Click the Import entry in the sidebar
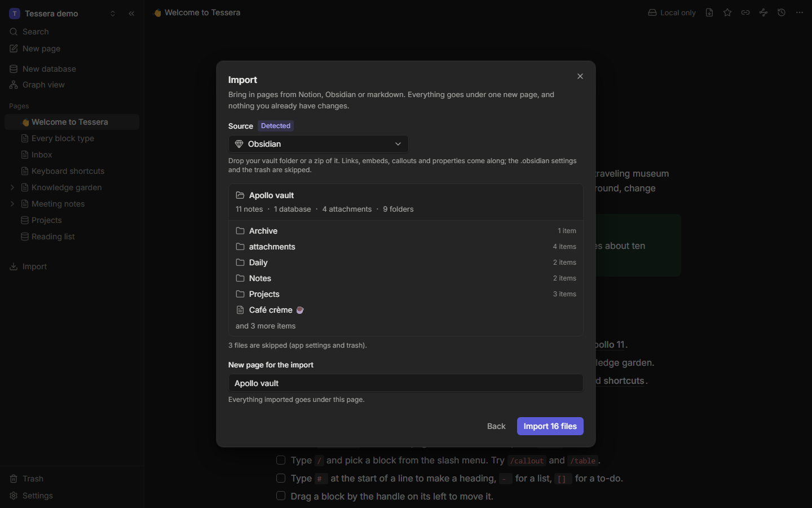 [x=72, y=266]
